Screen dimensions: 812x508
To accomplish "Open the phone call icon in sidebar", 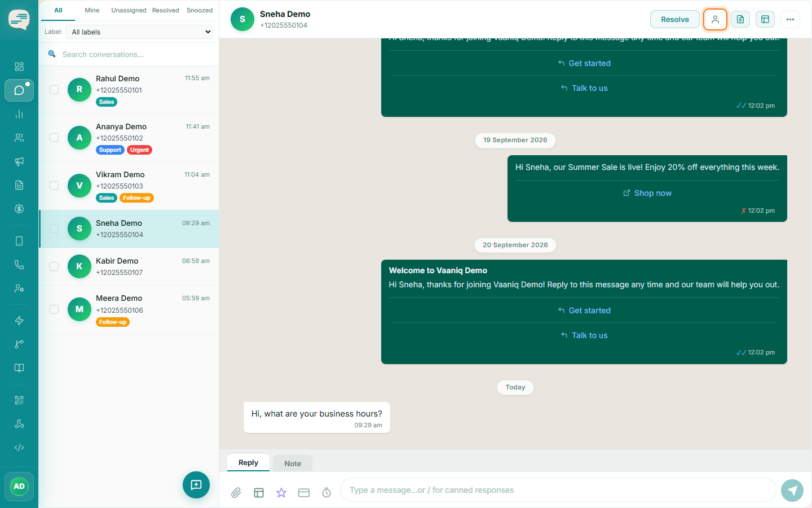I will [19, 265].
